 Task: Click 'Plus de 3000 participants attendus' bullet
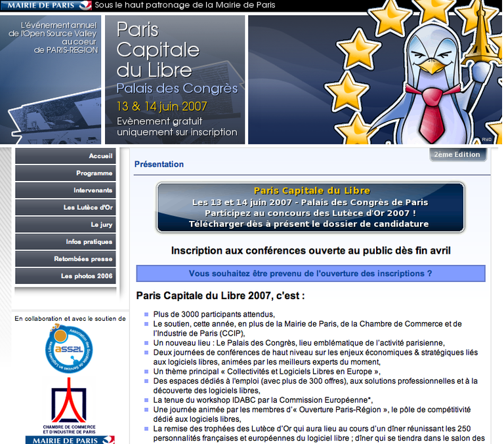point(214,314)
